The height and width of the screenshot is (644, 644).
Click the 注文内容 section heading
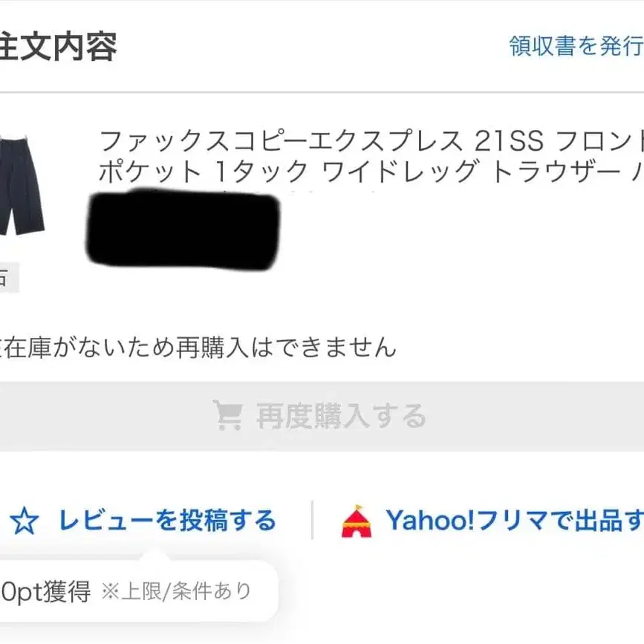58,46
